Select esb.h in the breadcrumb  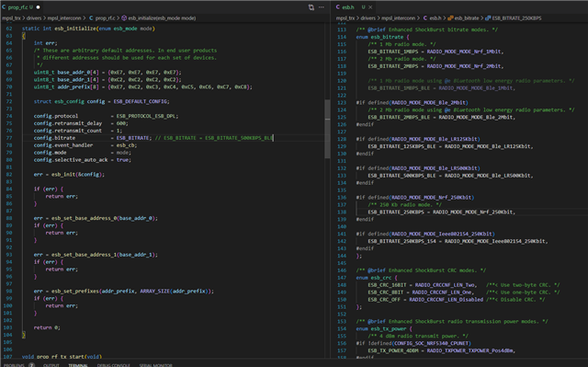[435, 18]
